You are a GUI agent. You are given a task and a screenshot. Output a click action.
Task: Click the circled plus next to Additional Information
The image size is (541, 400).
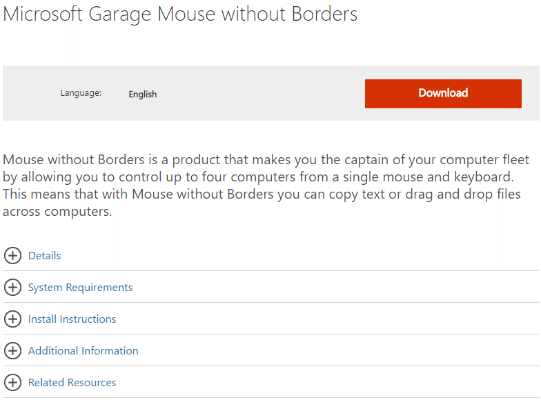[x=13, y=351]
